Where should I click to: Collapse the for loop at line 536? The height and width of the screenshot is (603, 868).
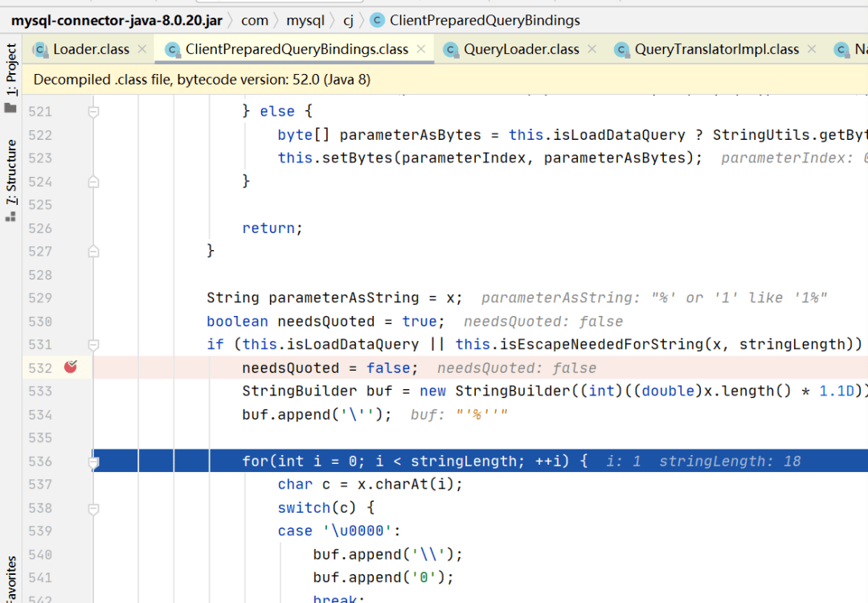(x=93, y=461)
